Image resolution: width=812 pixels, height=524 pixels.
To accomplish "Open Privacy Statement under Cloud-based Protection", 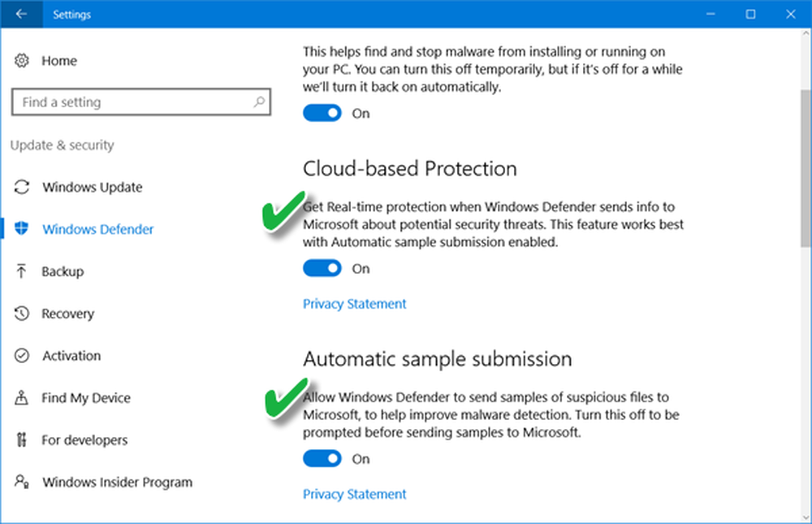I will (354, 304).
